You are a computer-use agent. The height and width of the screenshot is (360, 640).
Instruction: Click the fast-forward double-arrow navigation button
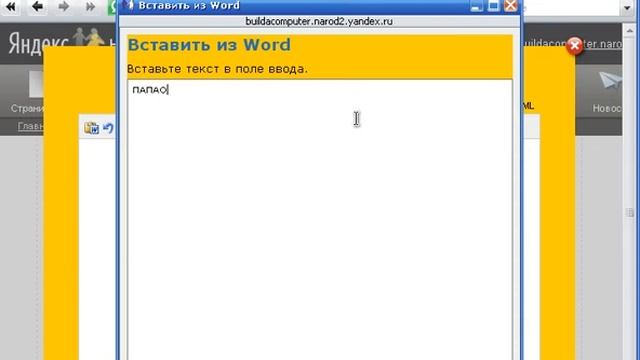point(90,7)
